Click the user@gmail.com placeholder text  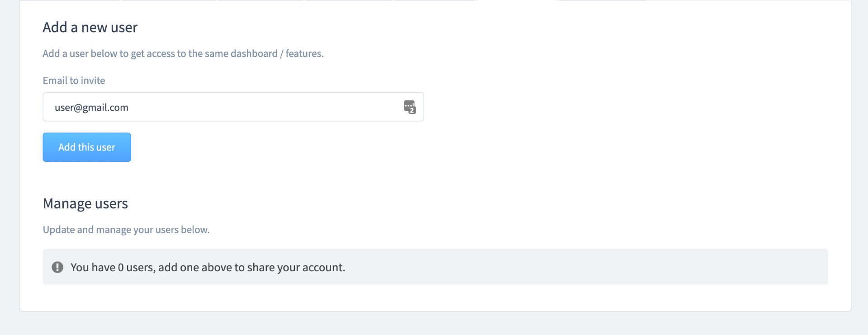(x=91, y=108)
